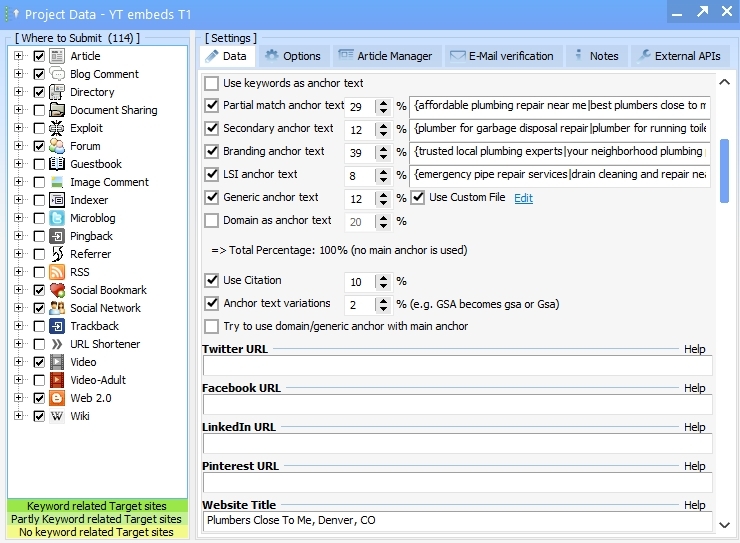
Task: Expand the Social Network tree node
Action: coord(19,308)
